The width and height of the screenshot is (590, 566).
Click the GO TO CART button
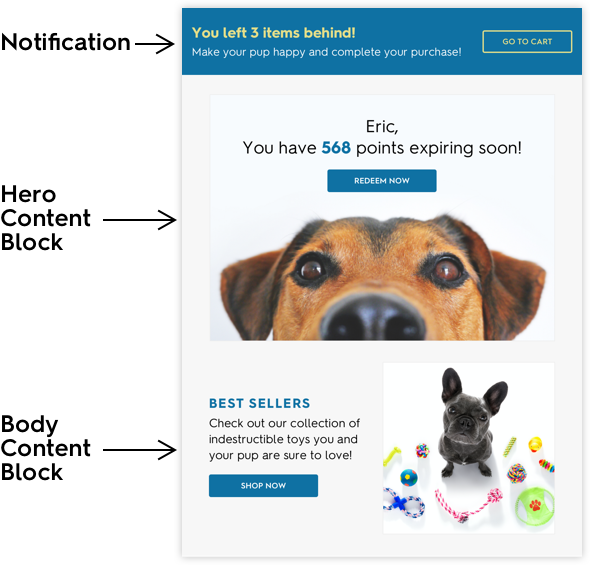(x=527, y=41)
